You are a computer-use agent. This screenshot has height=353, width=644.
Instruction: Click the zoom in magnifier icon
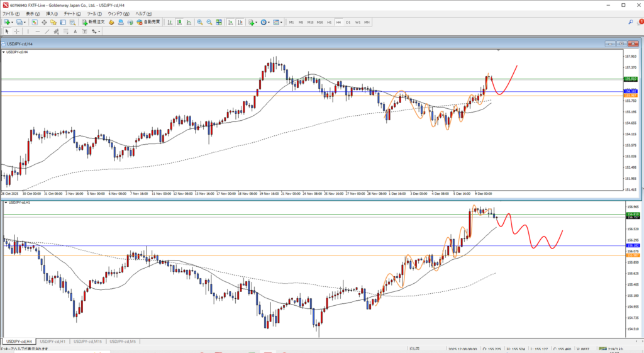coord(200,22)
